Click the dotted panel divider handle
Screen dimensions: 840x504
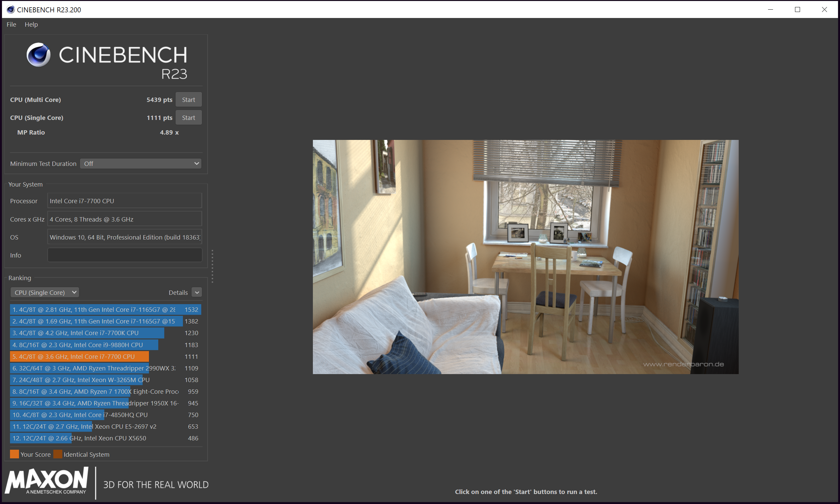coord(212,266)
